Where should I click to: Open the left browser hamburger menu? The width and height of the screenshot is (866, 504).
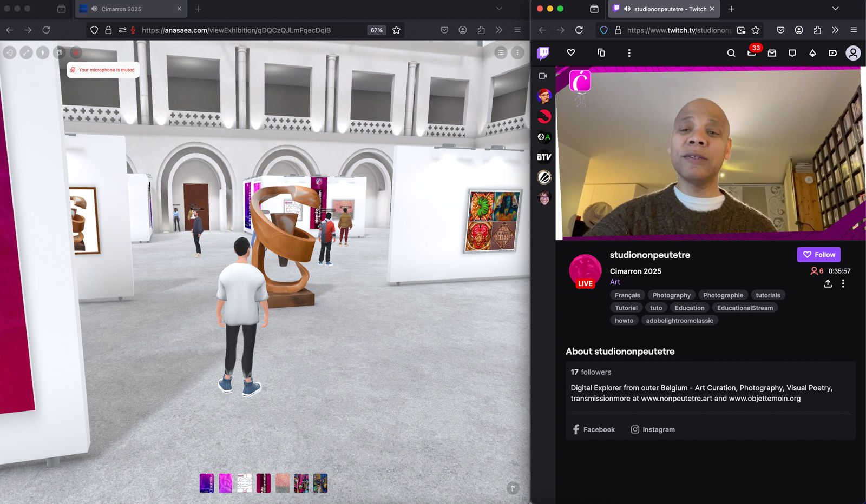click(517, 30)
